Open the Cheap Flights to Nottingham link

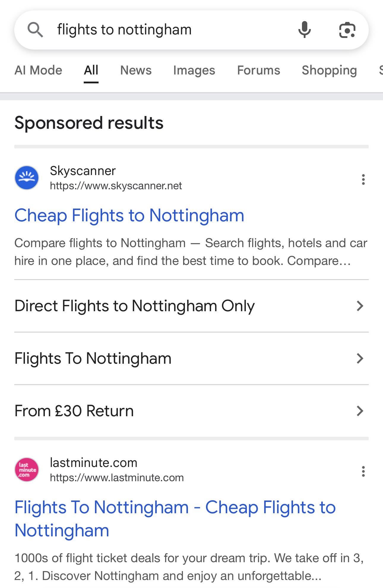pyautogui.click(x=129, y=215)
